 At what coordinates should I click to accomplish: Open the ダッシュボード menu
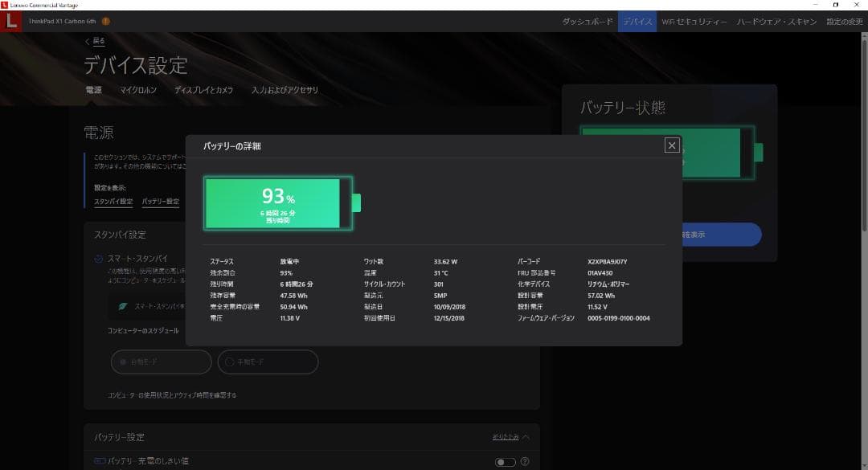588,22
